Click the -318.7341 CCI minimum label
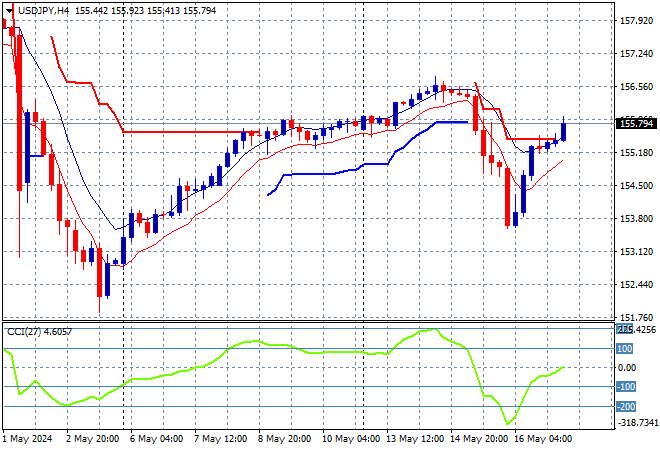This screenshot has width=660, height=450. pyautogui.click(x=637, y=422)
